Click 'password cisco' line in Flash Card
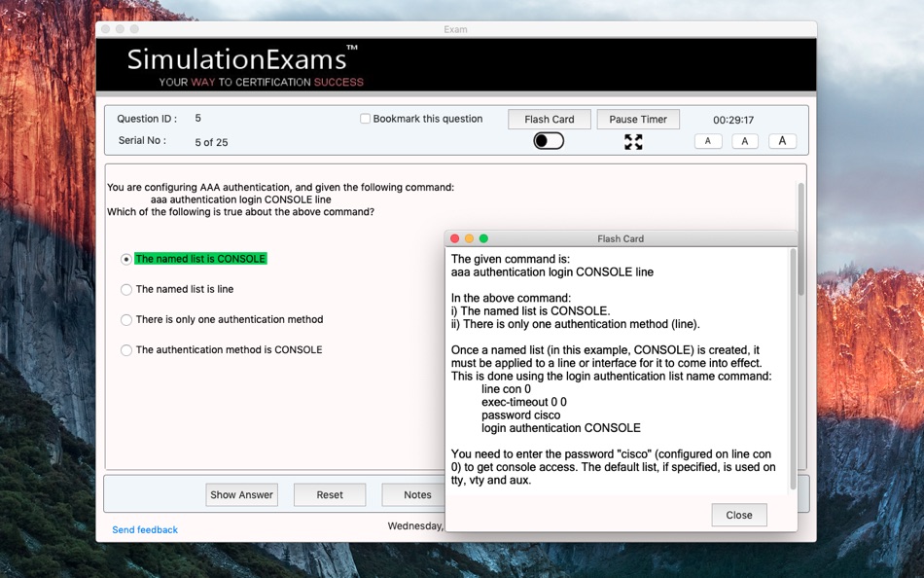 (521, 415)
